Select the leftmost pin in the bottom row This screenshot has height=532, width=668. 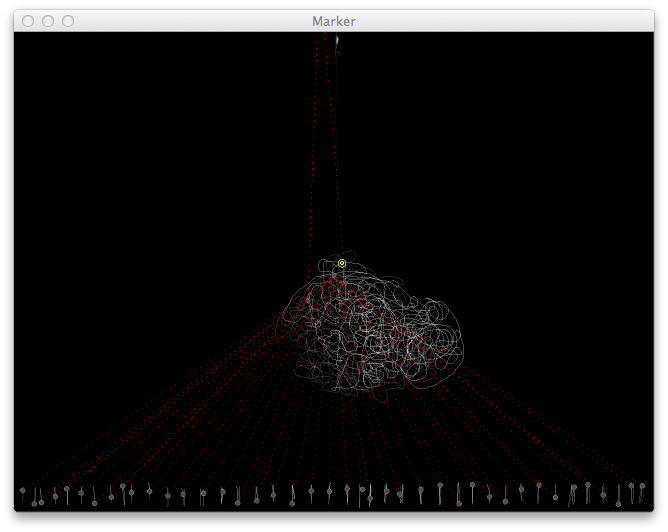pyautogui.click(x=23, y=491)
